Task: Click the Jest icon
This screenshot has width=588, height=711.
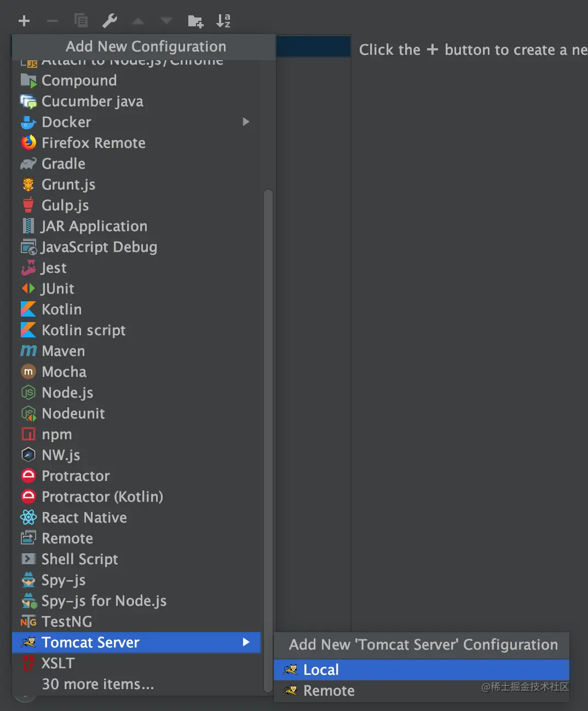Action: tap(28, 268)
